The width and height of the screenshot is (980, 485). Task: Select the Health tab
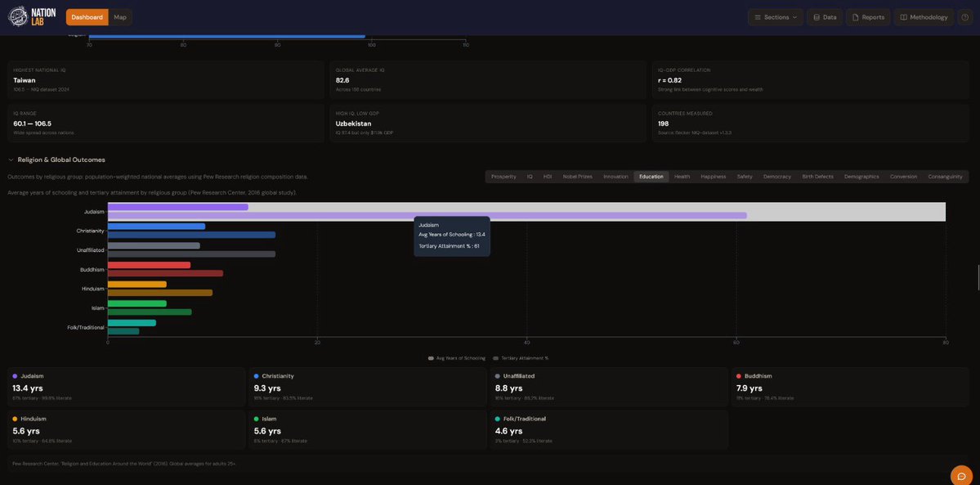(x=682, y=177)
